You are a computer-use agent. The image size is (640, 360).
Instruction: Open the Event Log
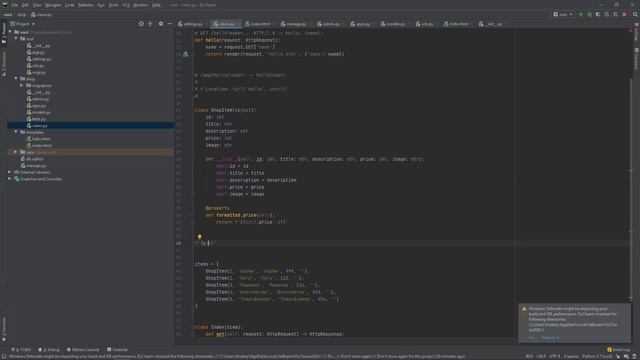618,350
